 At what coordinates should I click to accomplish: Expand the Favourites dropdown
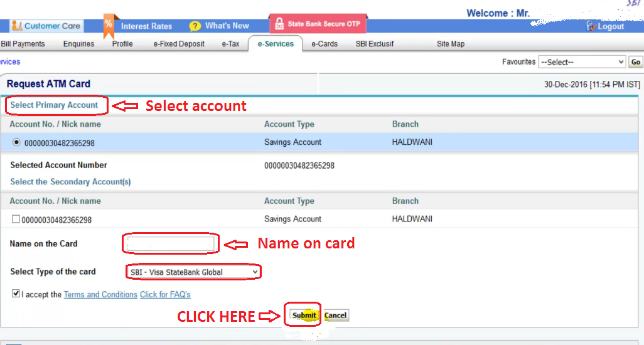582,62
